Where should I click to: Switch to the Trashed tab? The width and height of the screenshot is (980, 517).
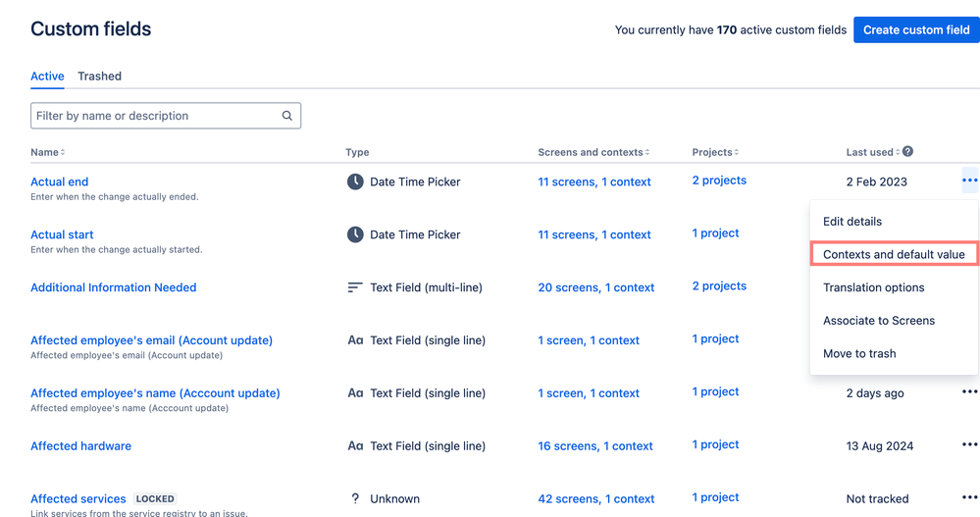(x=99, y=77)
